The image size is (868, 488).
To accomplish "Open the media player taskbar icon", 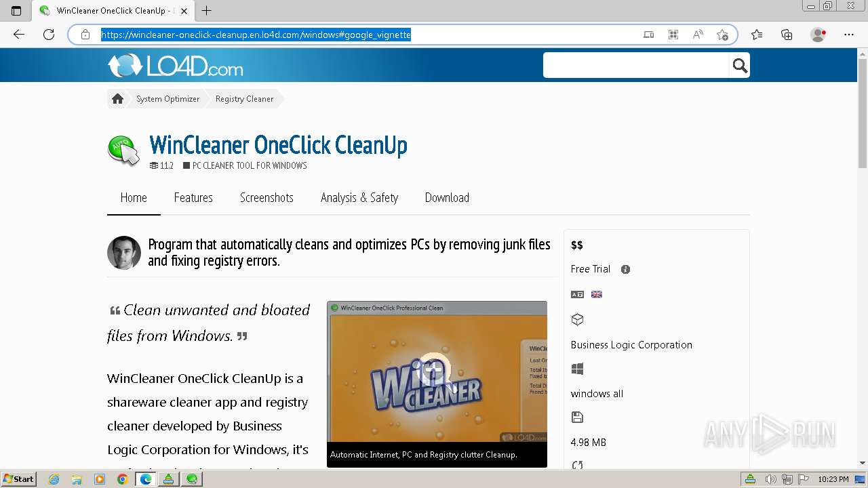I will click(100, 479).
